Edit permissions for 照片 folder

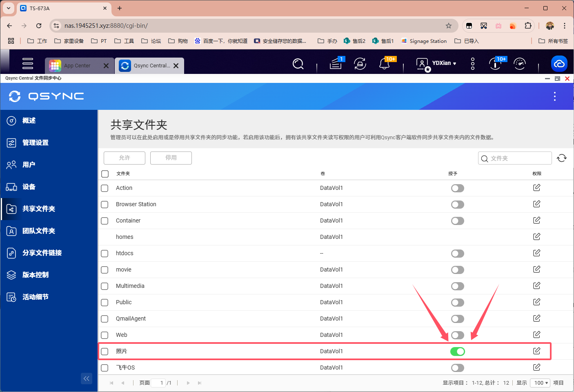(536, 351)
